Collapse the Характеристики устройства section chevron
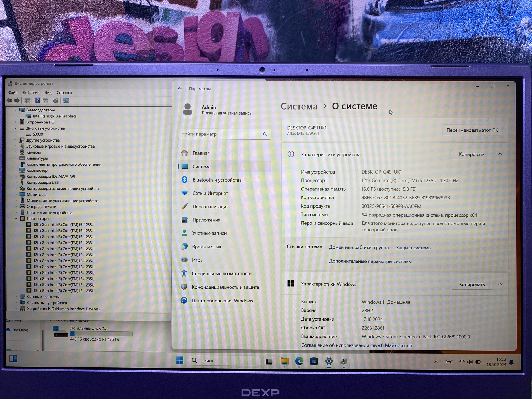The image size is (532, 399). [500, 154]
